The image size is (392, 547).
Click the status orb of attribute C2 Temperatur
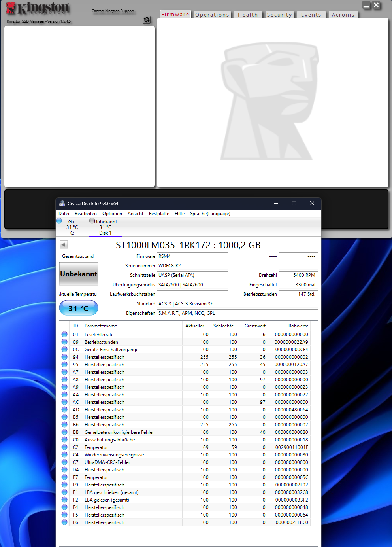point(64,447)
